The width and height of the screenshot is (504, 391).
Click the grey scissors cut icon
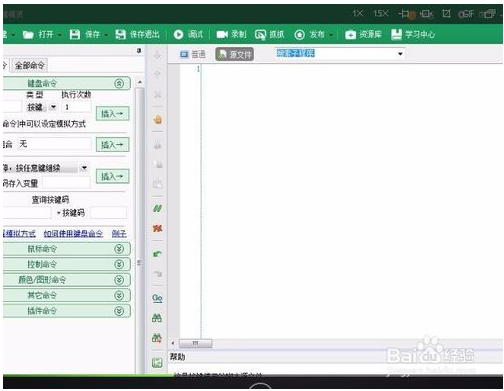pos(157,145)
